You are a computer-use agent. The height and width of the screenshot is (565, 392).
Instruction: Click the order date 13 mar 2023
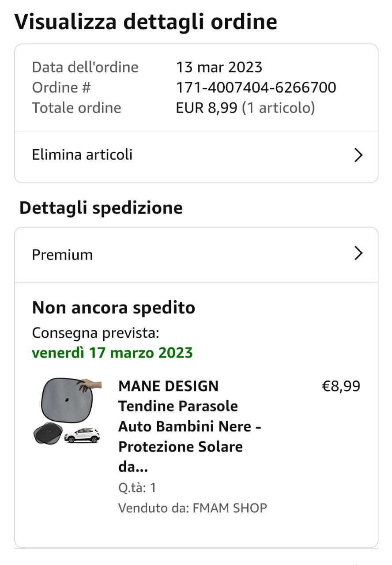click(219, 67)
